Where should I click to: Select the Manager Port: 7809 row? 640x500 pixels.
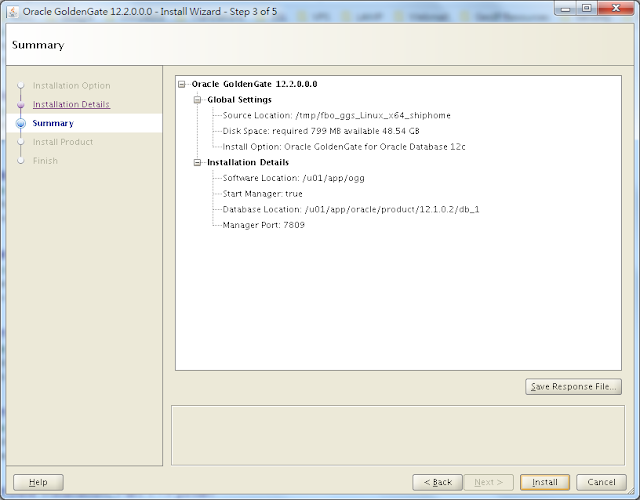click(x=263, y=225)
